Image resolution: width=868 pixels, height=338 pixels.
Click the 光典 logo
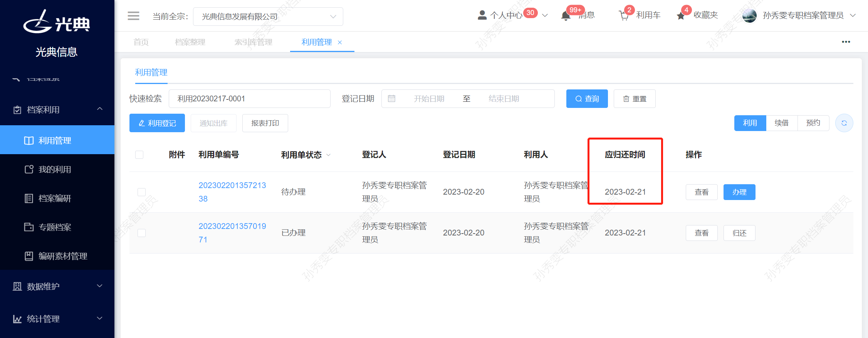click(56, 22)
